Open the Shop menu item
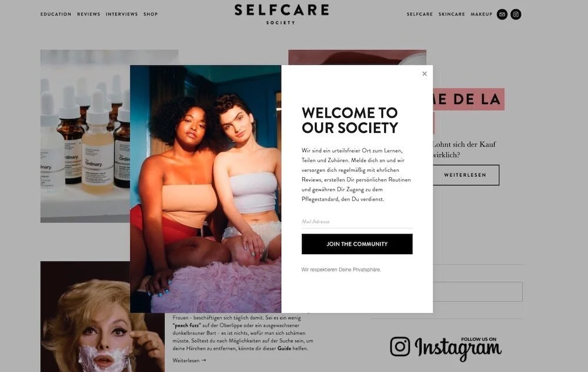Viewport: 588px width, 372px height. (151, 14)
